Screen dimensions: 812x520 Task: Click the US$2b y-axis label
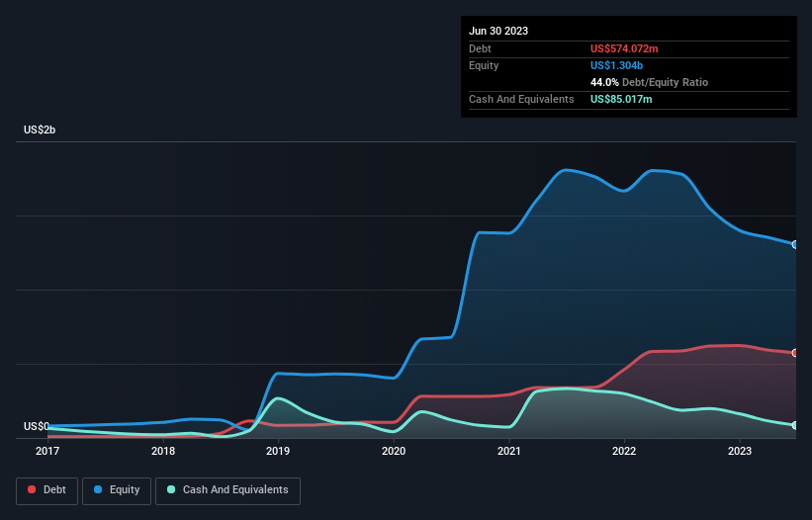tap(40, 130)
